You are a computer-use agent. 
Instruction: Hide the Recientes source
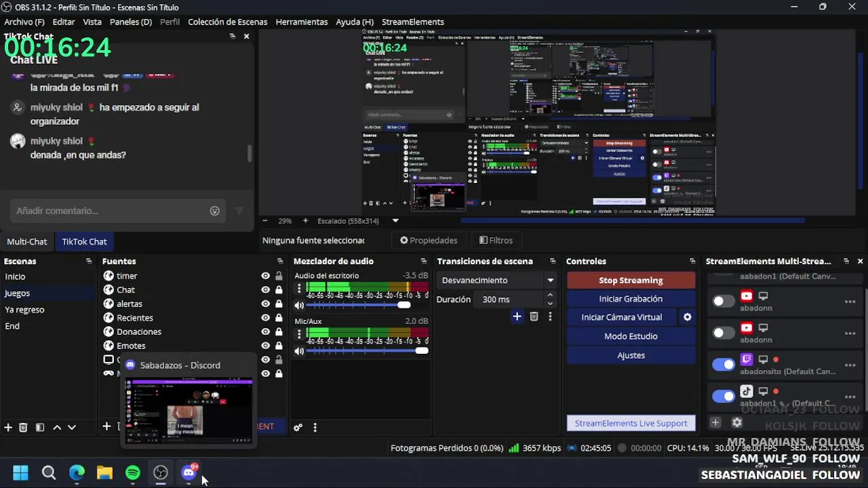(x=265, y=318)
